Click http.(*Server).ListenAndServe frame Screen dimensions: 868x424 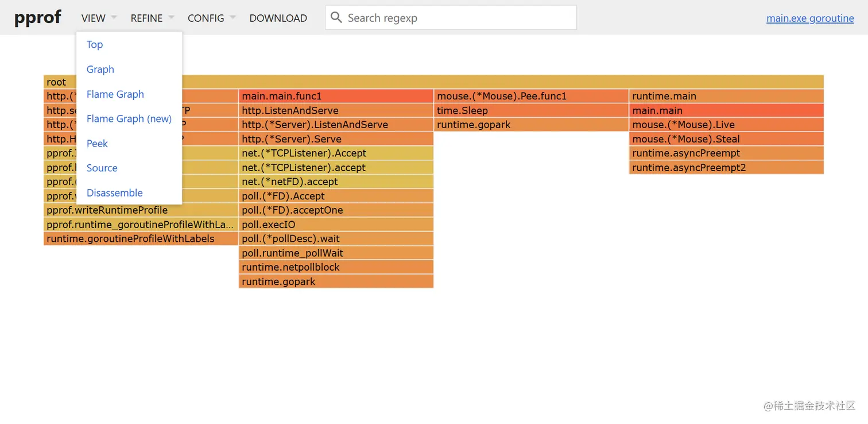point(336,125)
